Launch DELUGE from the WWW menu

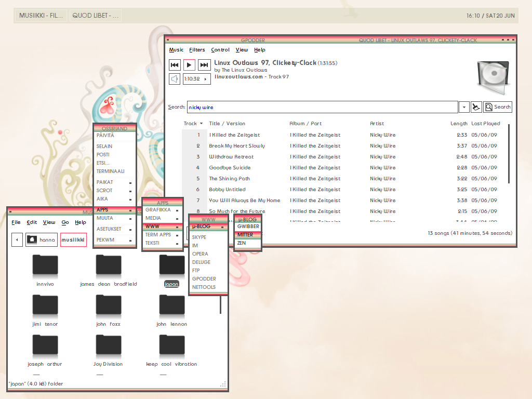(208, 262)
